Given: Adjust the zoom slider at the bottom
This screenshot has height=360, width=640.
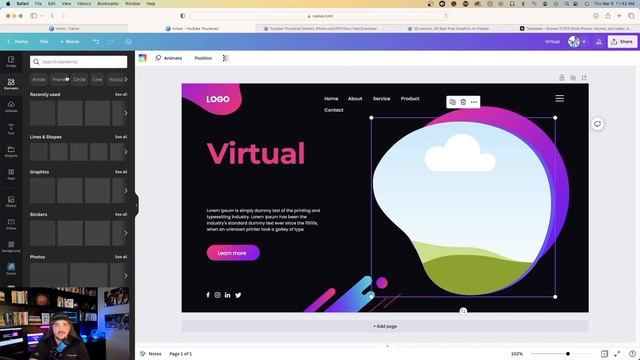Looking at the screenshot, I should (568, 354).
